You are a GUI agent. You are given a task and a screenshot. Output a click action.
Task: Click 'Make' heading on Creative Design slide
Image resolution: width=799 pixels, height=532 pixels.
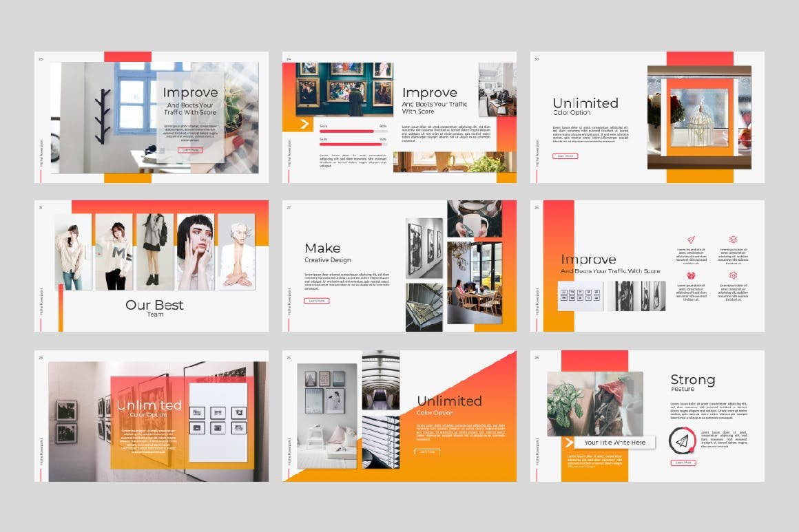tap(322, 248)
